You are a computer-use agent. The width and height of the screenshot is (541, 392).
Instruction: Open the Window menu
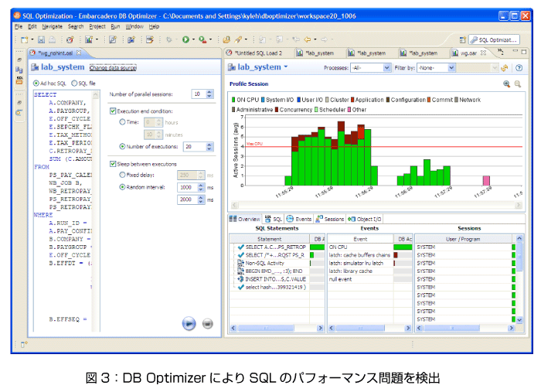click(x=134, y=26)
